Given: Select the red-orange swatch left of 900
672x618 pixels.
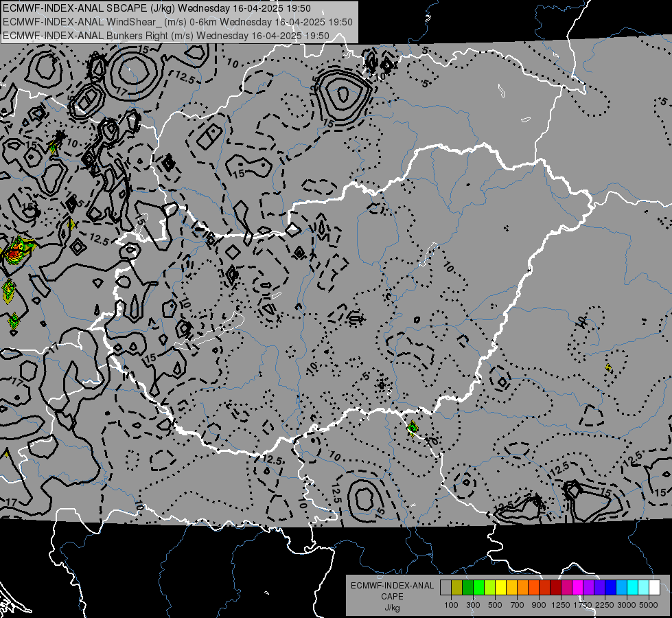Looking at the screenshot, I should (533, 588).
